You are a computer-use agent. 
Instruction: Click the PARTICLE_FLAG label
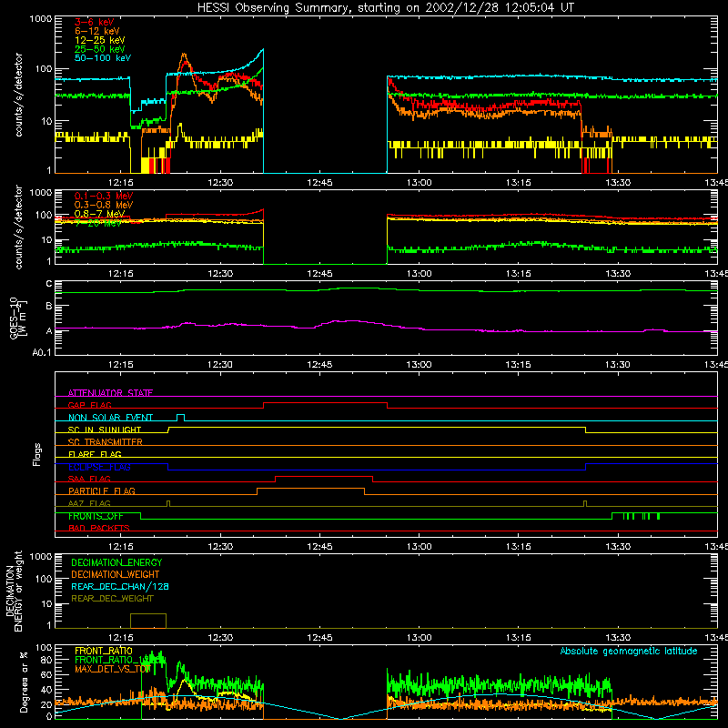point(102,490)
